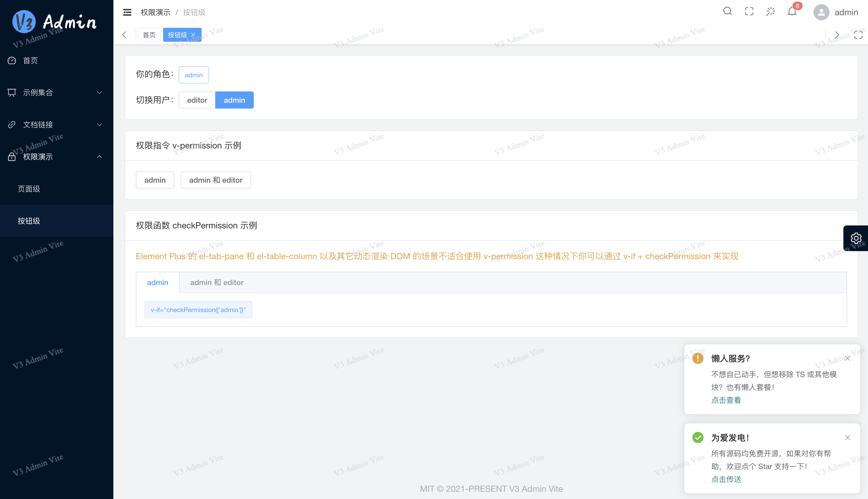Switch to the "admin 和 editor" tab in checkPermission example
The width and height of the screenshot is (868, 499).
[217, 282]
